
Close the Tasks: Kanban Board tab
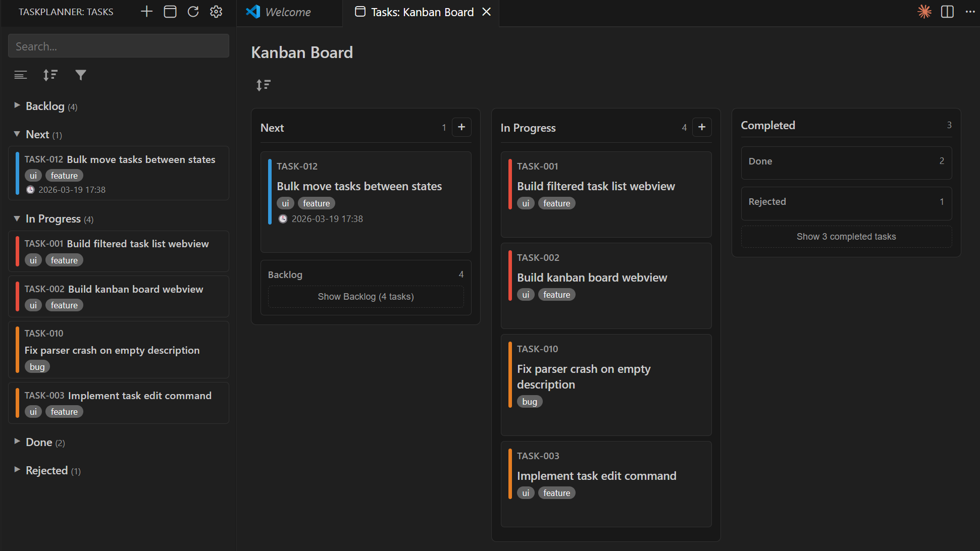point(486,12)
